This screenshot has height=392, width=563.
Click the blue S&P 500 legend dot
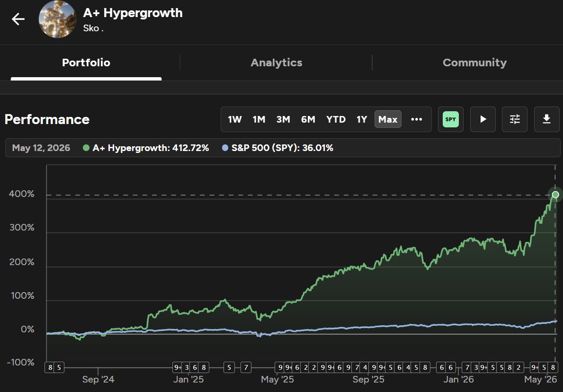pyautogui.click(x=225, y=148)
